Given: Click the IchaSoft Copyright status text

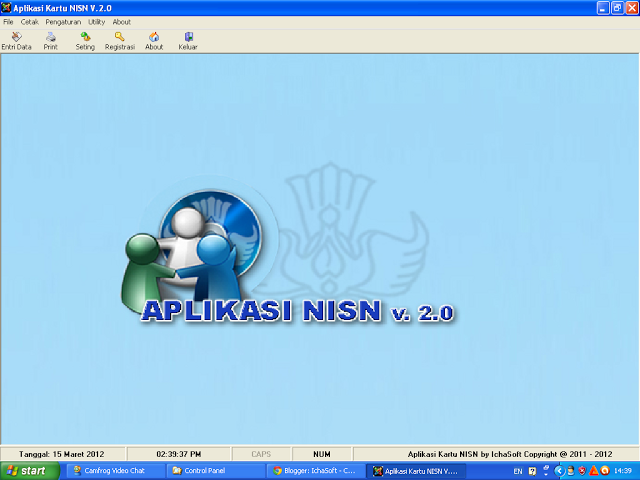Looking at the screenshot, I should pyautogui.click(x=510, y=454).
